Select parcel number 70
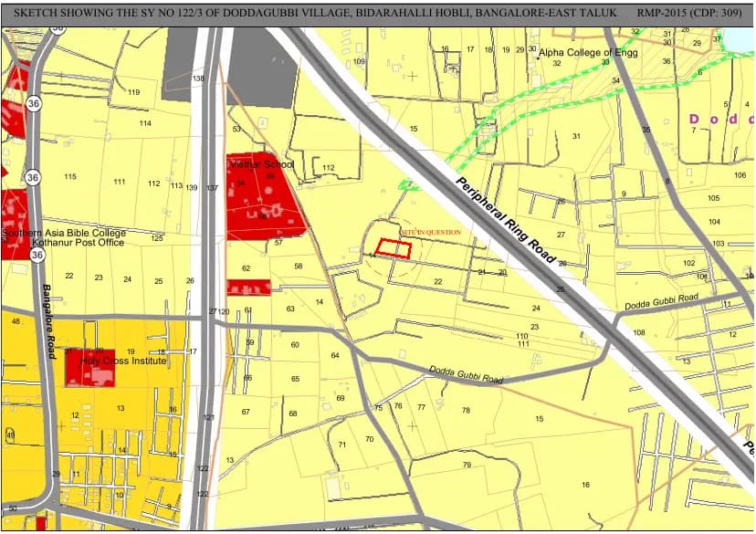The image size is (756, 534). (x=369, y=439)
